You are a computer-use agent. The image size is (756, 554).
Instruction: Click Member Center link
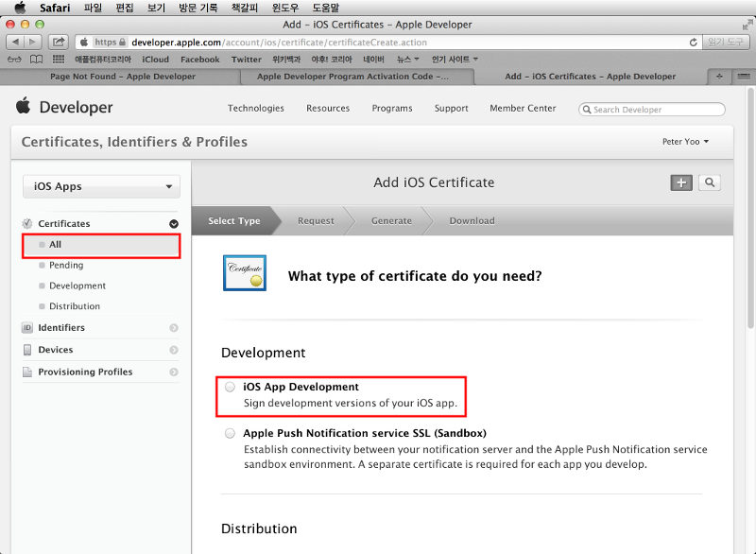click(523, 108)
